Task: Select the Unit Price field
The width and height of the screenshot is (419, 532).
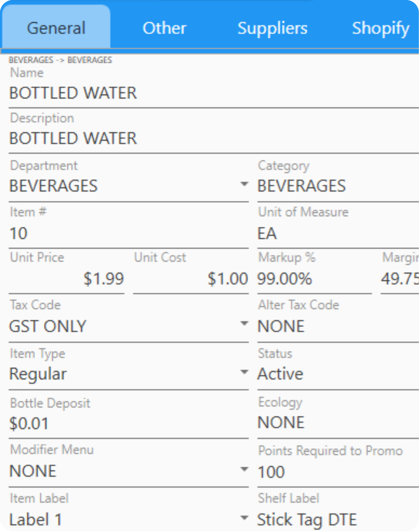Action: coord(66,279)
